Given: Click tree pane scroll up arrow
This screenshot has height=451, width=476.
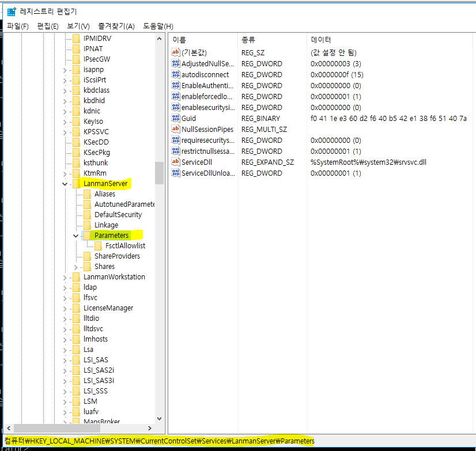Looking at the screenshot, I should [x=160, y=39].
